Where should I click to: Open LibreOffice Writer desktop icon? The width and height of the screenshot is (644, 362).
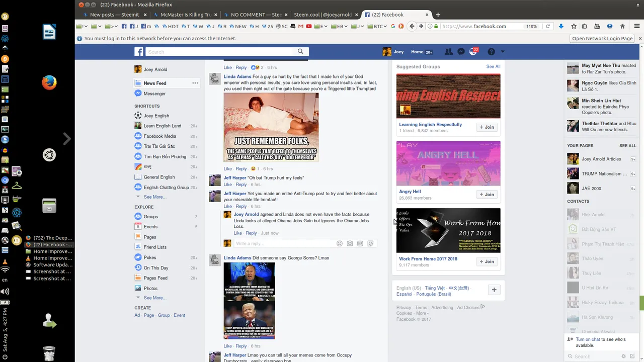(49, 32)
